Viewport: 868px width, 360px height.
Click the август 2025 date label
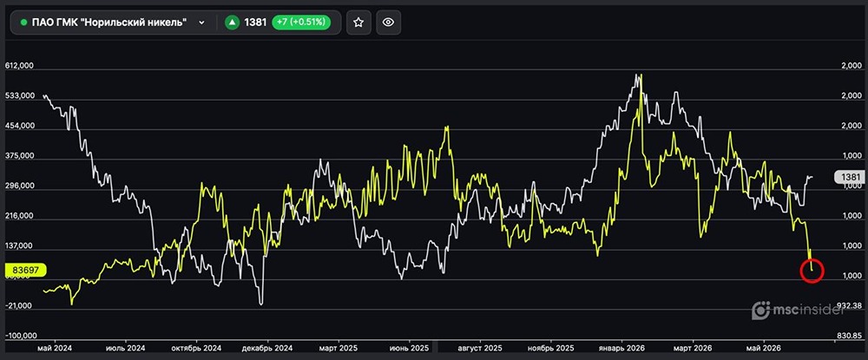coord(480,349)
